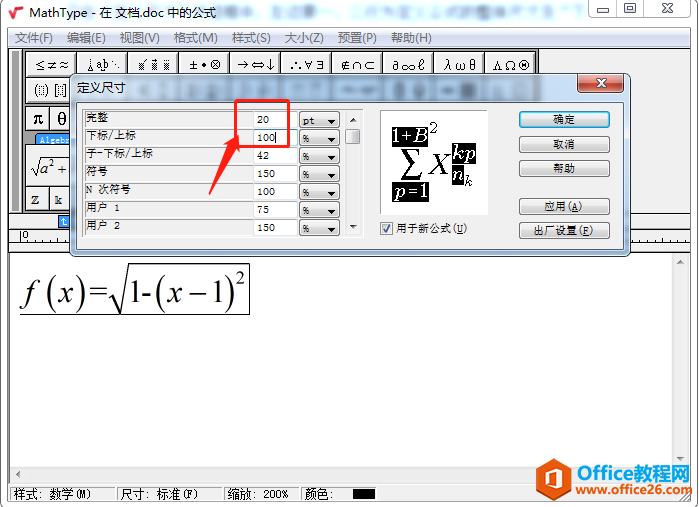Open unit dropdown for N 次符号 row

click(x=319, y=192)
